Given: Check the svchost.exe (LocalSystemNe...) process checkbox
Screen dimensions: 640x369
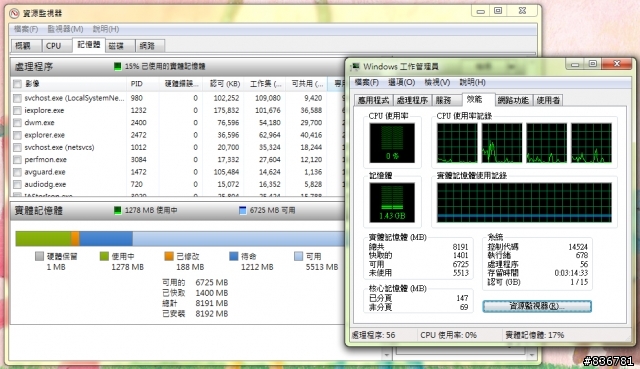Looking at the screenshot, I should click(x=17, y=98).
